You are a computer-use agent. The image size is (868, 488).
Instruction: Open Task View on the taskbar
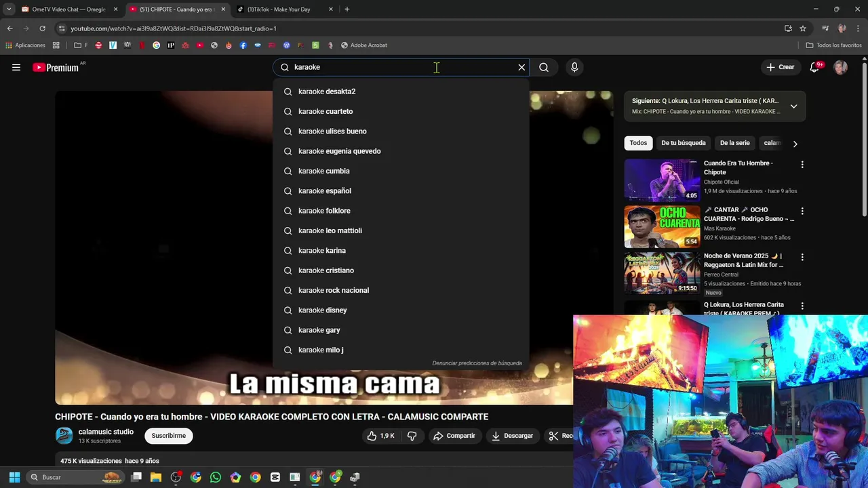136,477
